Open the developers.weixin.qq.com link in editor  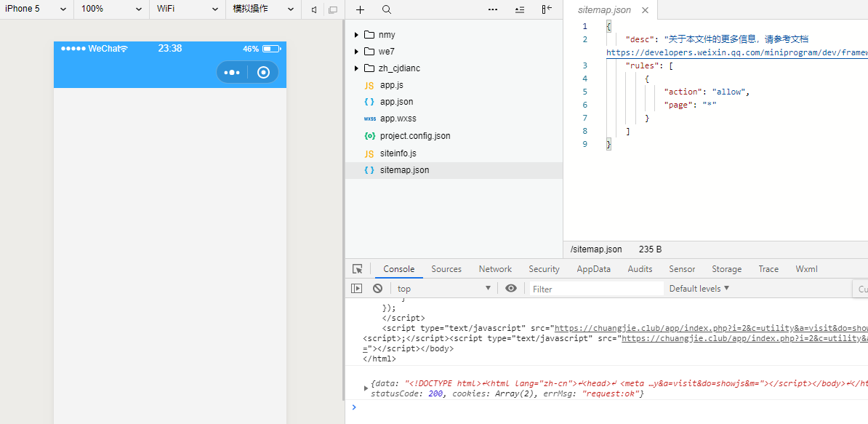[x=737, y=52]
